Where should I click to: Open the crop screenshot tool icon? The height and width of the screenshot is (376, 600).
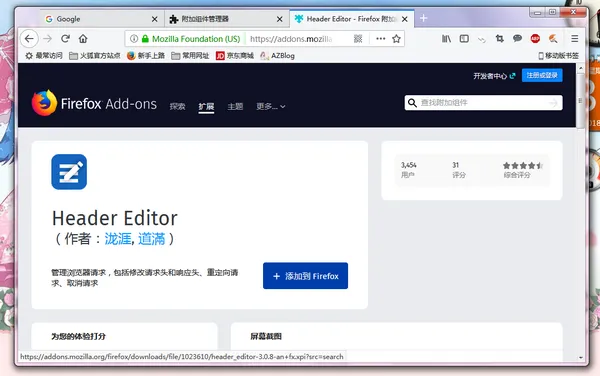click(x=499, y=38)
